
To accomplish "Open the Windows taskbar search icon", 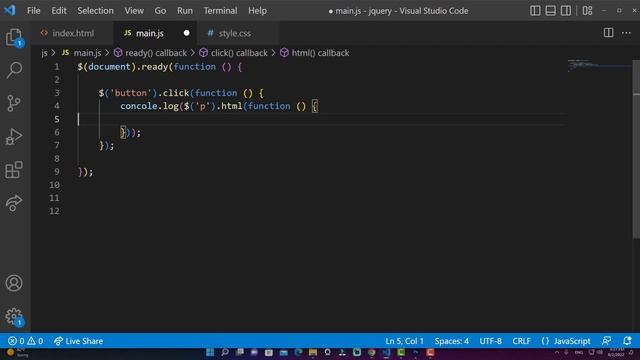I will click(225, 353).
